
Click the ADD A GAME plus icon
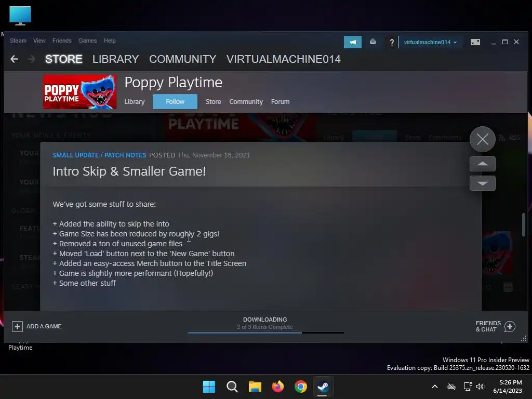tap(17, 326)
